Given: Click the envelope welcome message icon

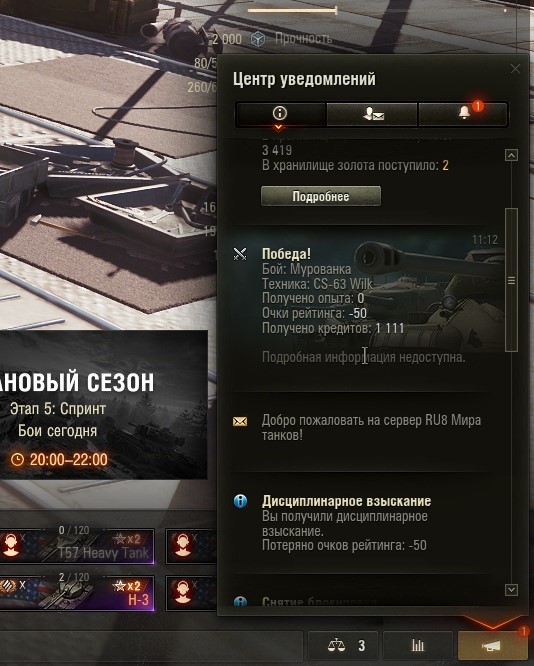Looking at the screenshot, I should pyautogui.click(x=240, y=421).
